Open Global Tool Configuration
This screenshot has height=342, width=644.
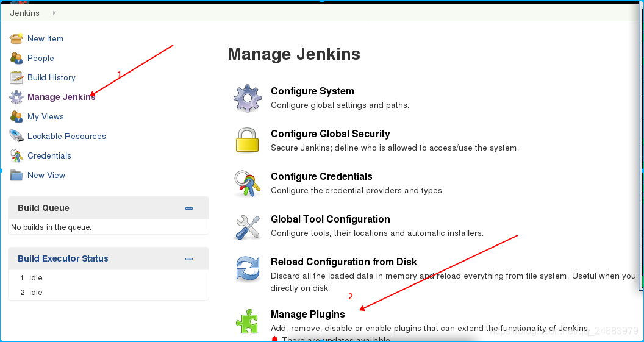tap(330, 219)
